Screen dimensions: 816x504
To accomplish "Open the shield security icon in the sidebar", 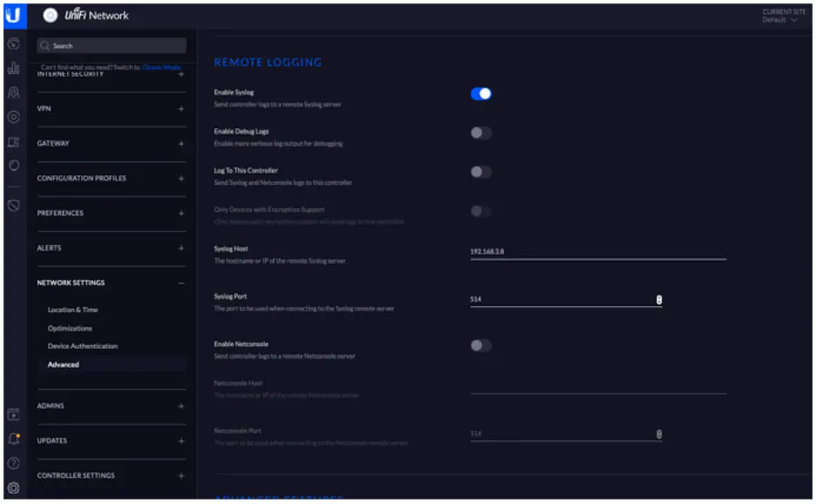I will 14,205.
